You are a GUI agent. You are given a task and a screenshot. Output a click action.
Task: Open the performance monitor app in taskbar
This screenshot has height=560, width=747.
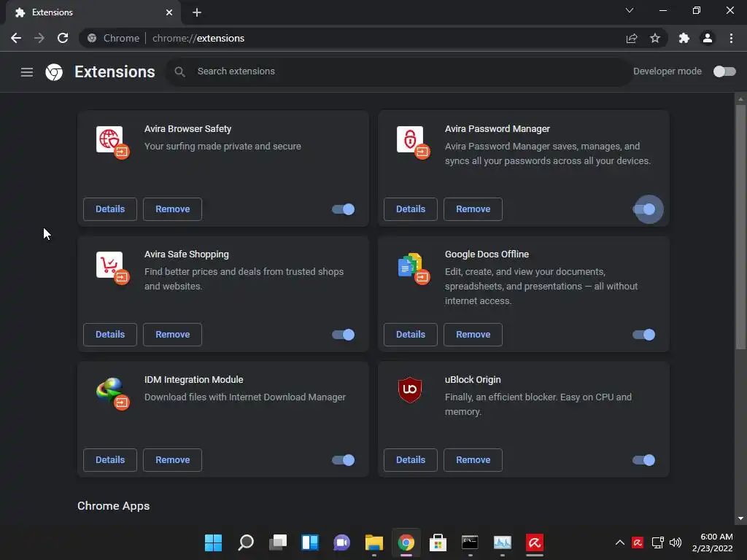click(x=502, y=542)
